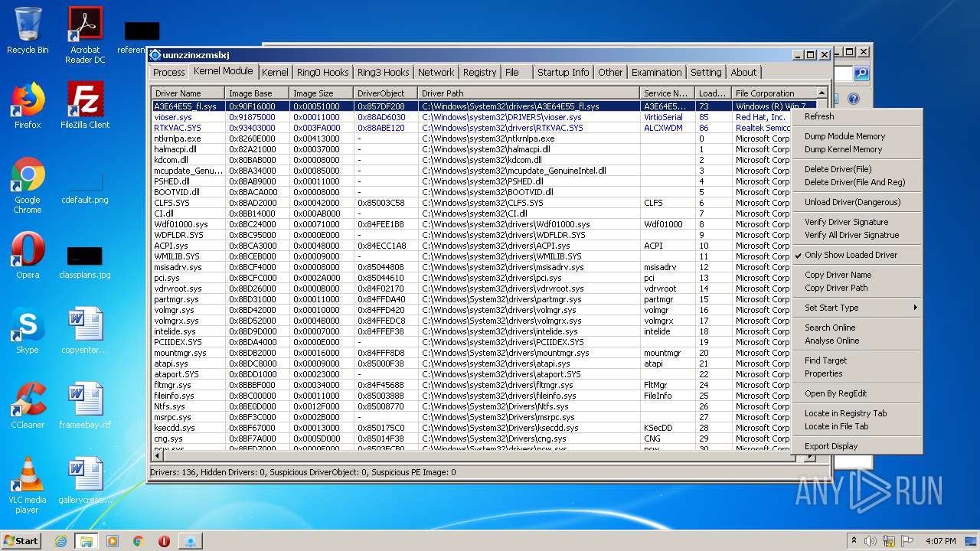Image resolution: width=980 pixels, height=551 pixels.
Task: Open the Setting tab
Action: click(706, 73)
